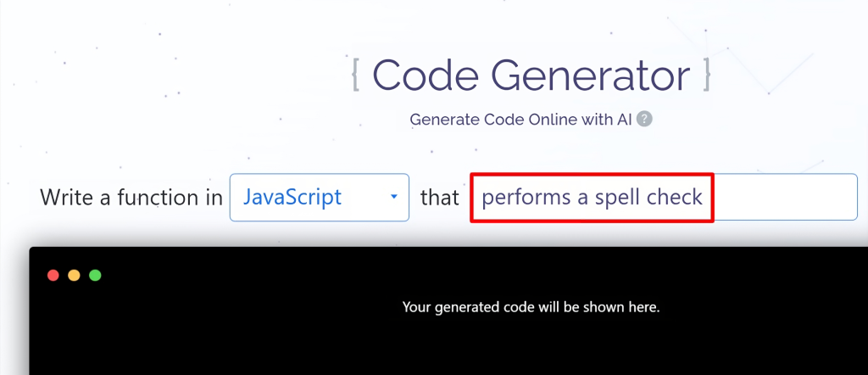Viewport: 868px width, 375px height.
Task: Click the small arrow in the language selector
Action: point(393,197)
